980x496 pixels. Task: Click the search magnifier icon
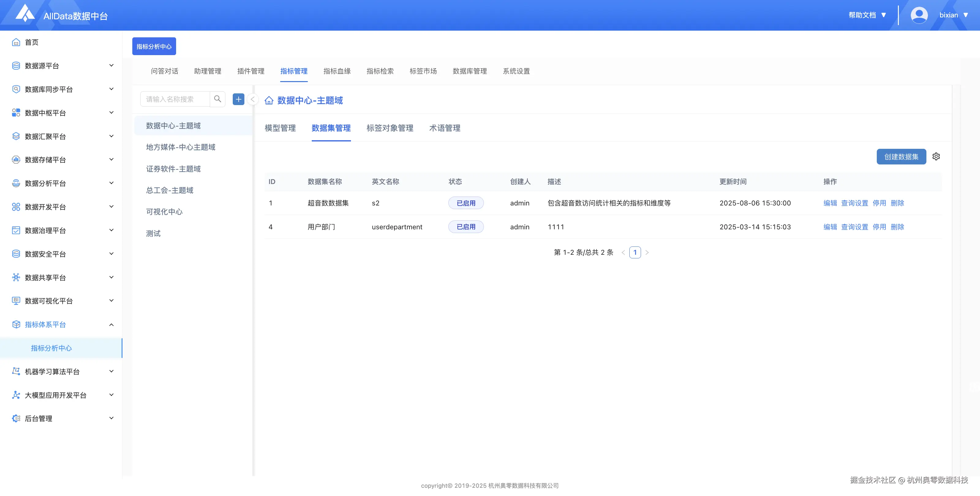click(x=217, y=99)
